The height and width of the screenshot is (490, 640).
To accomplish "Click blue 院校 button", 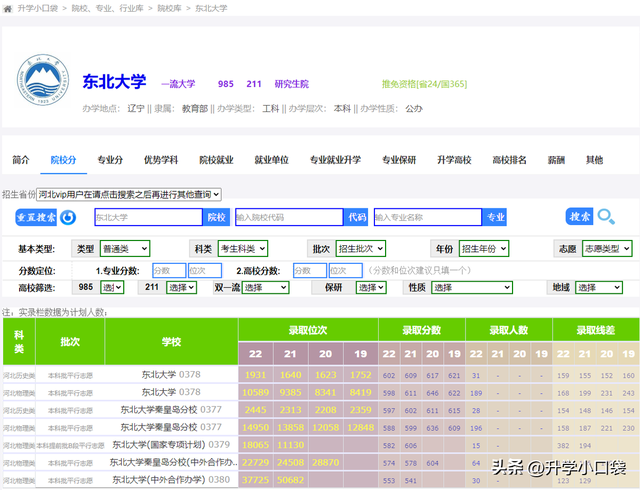I will [x=216, y=217].
